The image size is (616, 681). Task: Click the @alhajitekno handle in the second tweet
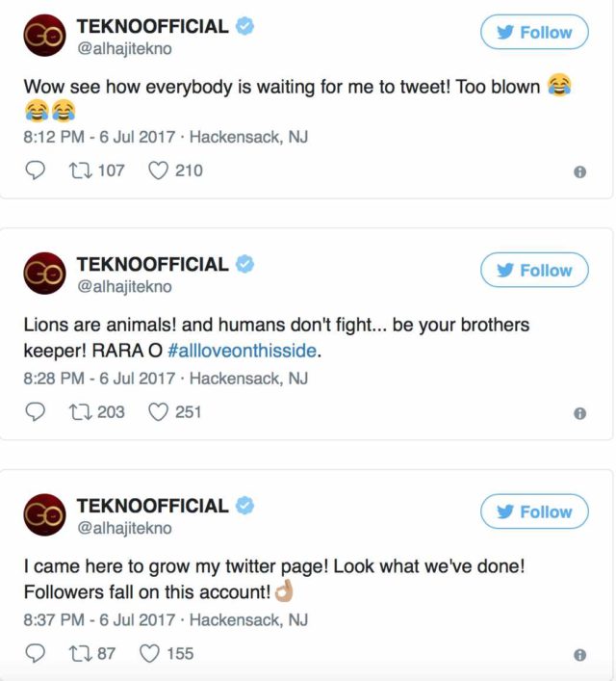click(124, 287)
